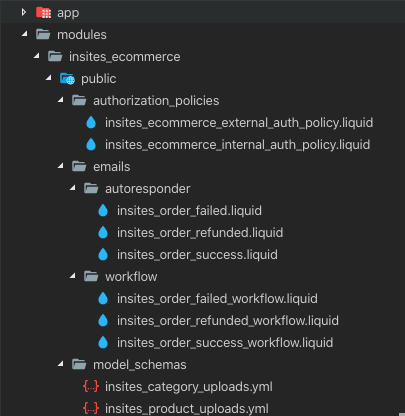This screenshot has width=405, height=416.
Task: Click the drop icon of insites_ecommerce_external_auth_policy.liquid
Action: coord(91,123)
